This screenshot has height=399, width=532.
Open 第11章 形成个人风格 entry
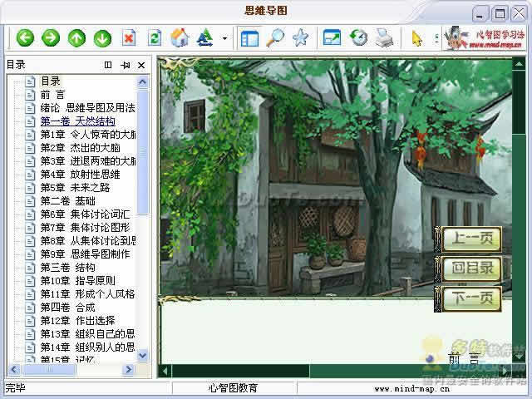87,293
